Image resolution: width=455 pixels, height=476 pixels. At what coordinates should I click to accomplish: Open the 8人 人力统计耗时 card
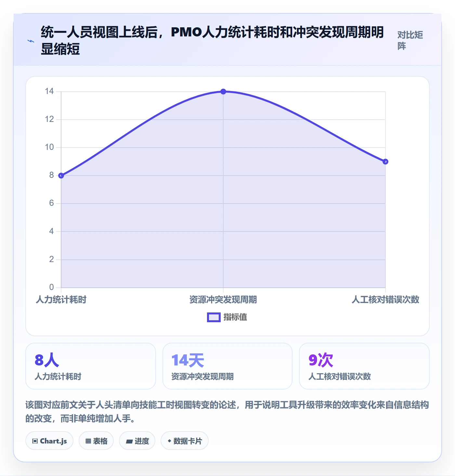click(91, 366)
